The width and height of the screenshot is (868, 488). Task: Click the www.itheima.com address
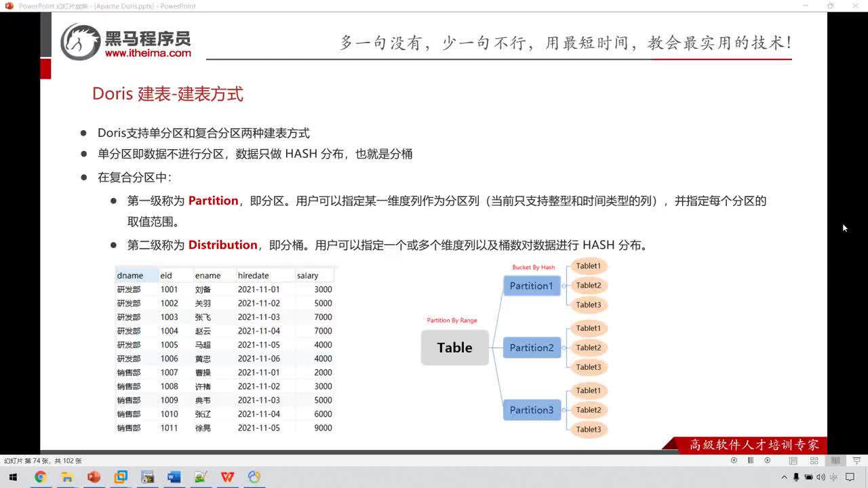pos(148,53)
